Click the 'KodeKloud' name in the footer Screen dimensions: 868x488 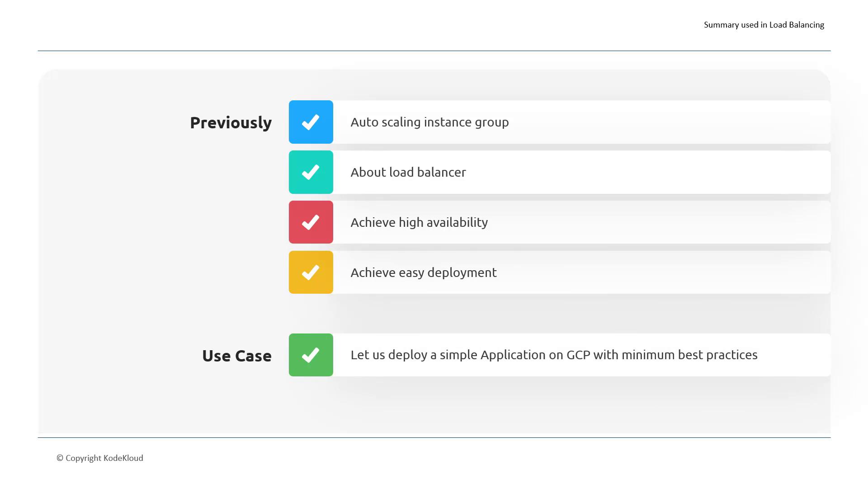point(123,458)
